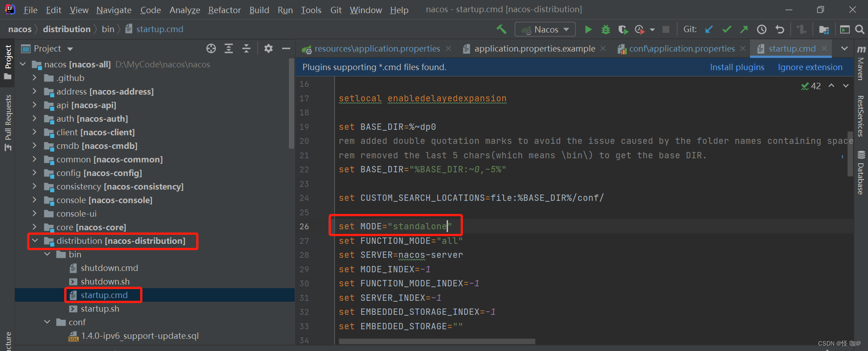Screen dimensions: 868x351
Task: Click Expand All in Project panel
Action: pos(229,48)
